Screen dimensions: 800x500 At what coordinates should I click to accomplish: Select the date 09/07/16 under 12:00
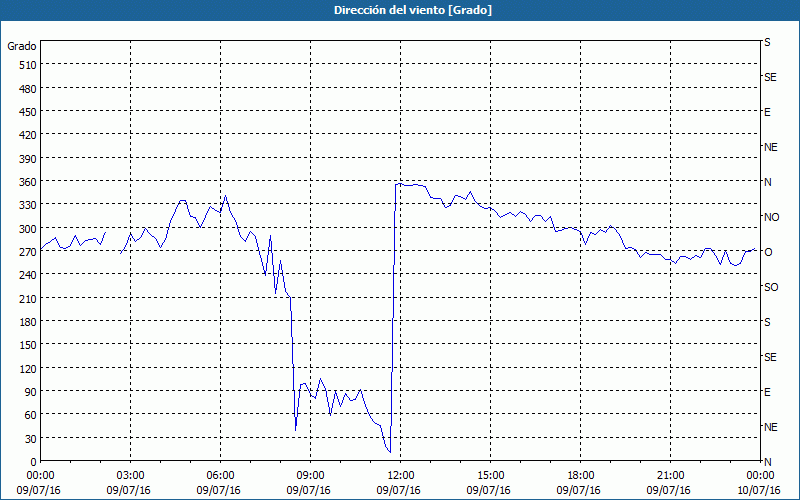click(398, 490)
